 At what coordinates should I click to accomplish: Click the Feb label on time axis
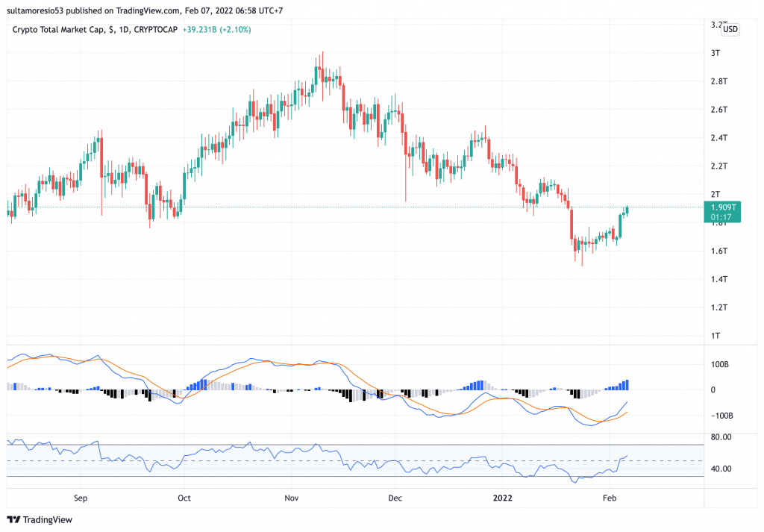click(610, 497)
